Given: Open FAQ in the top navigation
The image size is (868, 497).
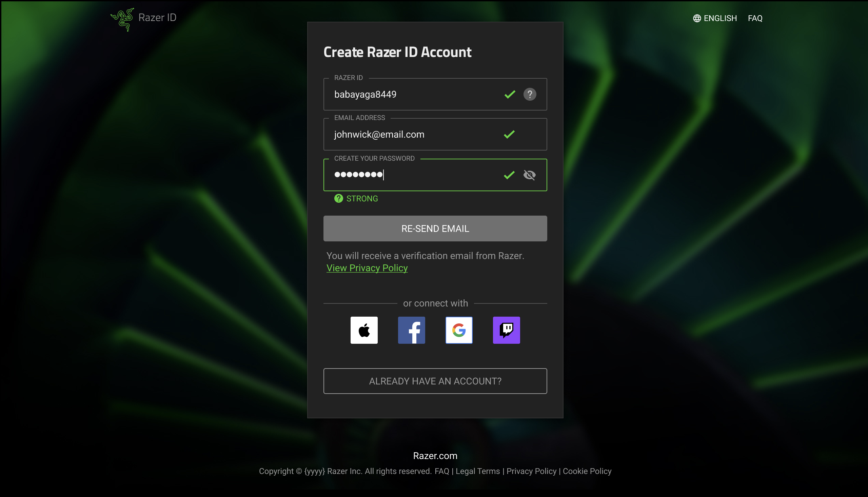Looking at the screenshot, I should click(755, 18).
